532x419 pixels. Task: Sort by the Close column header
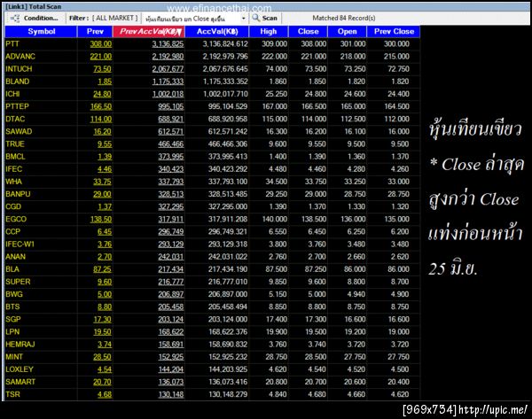pyautogui.click(x=308, y=32)
